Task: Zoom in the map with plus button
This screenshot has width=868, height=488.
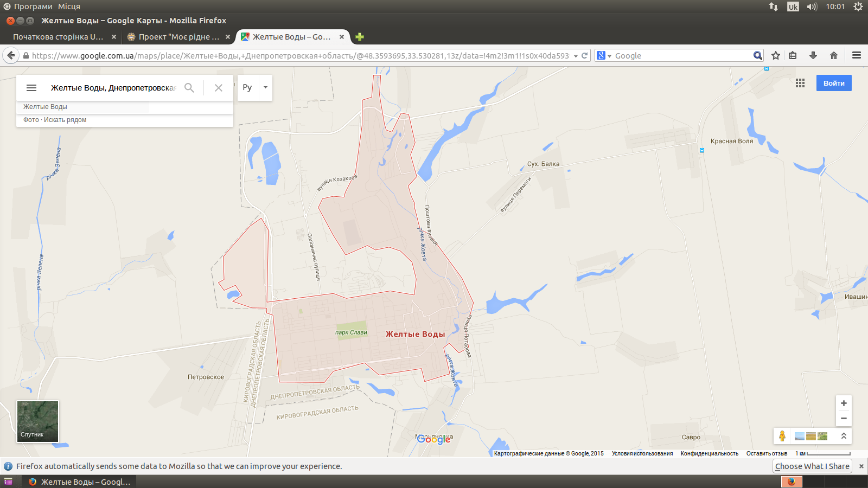Action: tap(844, 403)
